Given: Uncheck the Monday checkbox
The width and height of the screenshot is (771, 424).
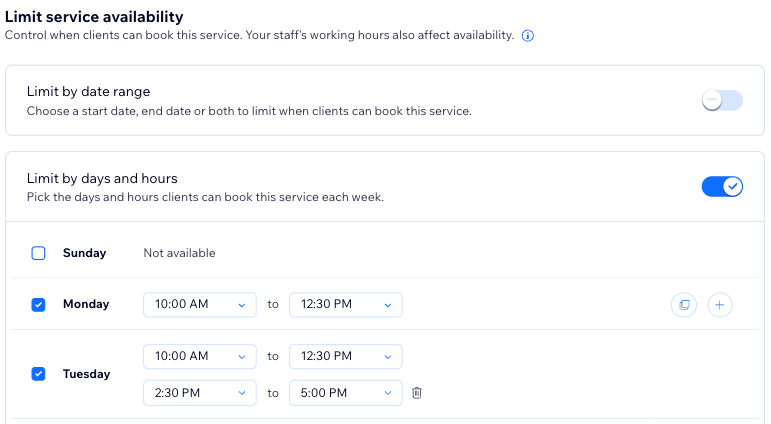Looking at the screenshot, I should tap(38, 305).
